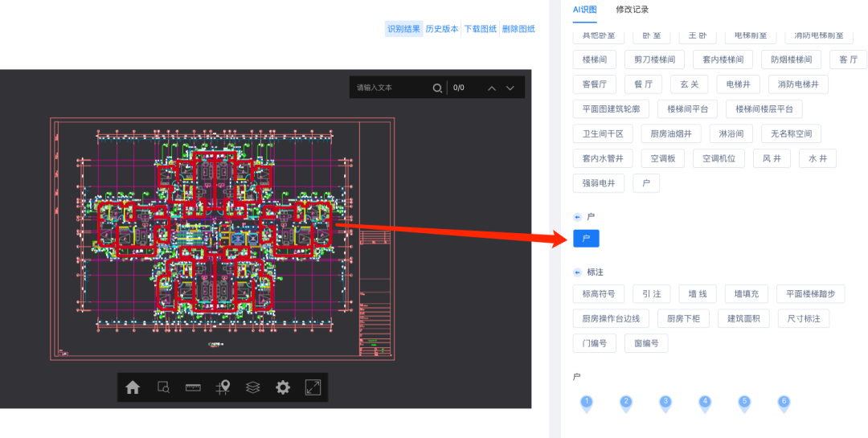Select the 尺寸标注 tag
The width and height of the screenshot is (868, 438).
tap(803, 318)
